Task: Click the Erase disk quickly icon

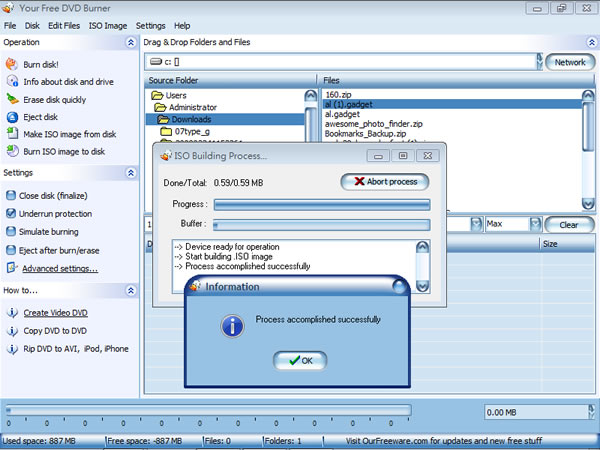Action: coord(12,100)
